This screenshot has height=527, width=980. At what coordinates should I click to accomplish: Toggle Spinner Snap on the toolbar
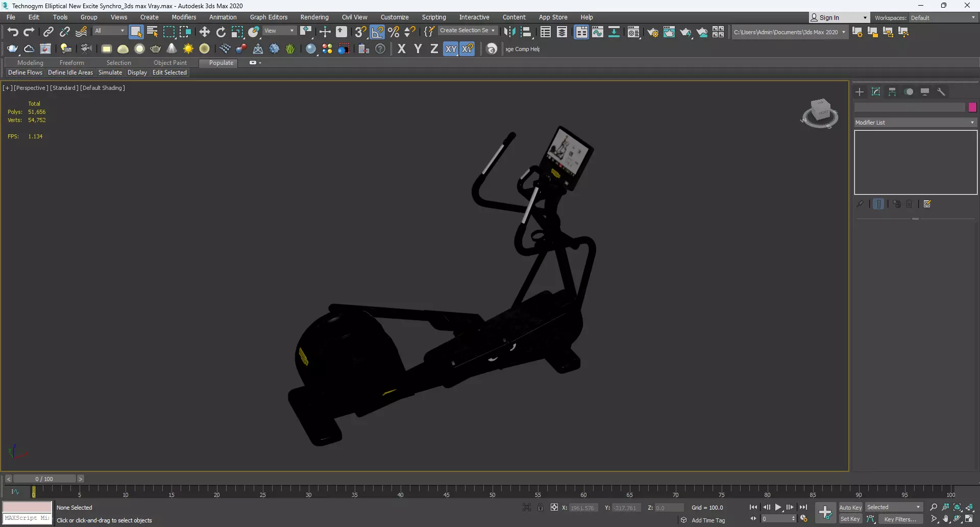click(410, 32)
